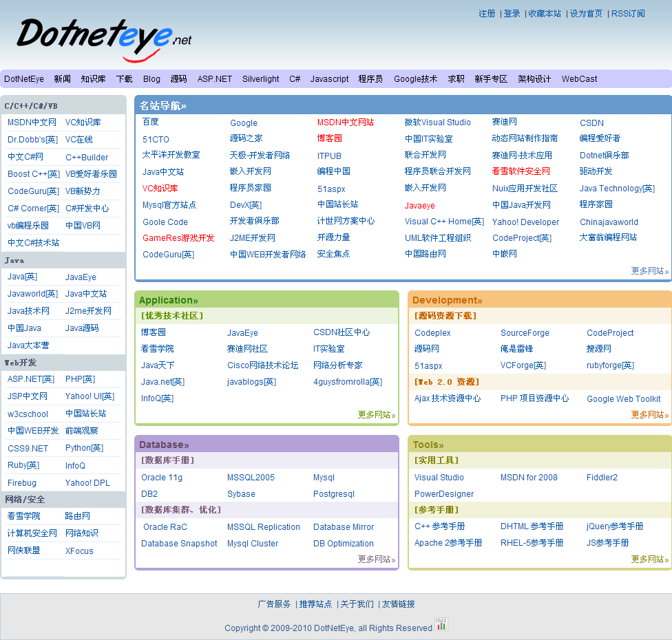
Task: Open Javascript navigation item
Action: pos(329,79)
